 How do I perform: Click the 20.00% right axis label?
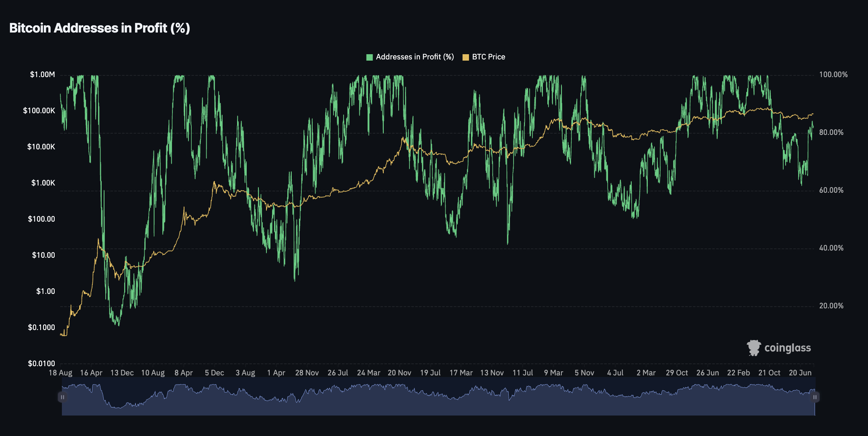[x=831, y=306]
